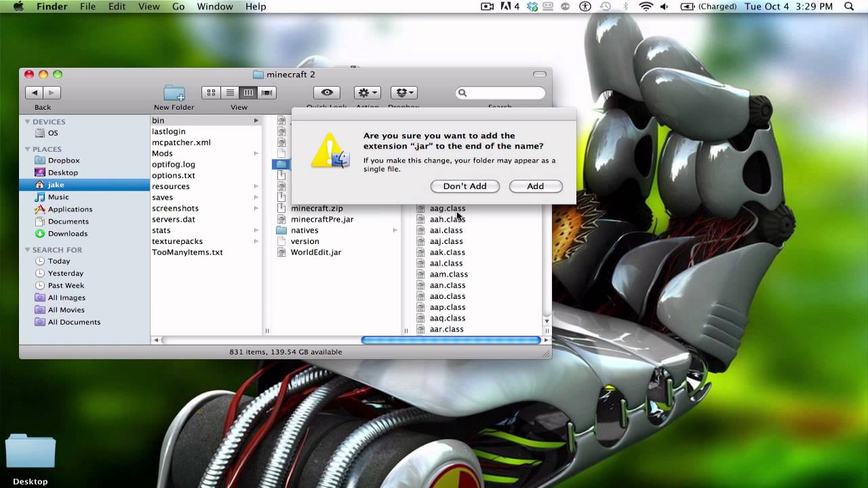
Task: Expand the natives folder arrow
Action: point(395,230)
